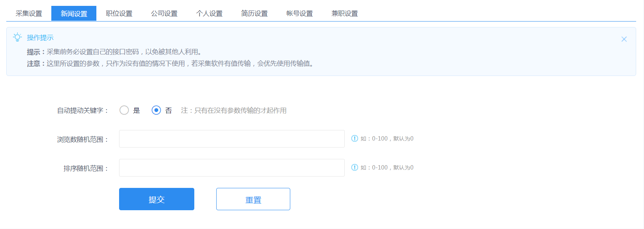644x229 pixels.
Task: Click the 操作提示 heading text
Action: (40, 38)
